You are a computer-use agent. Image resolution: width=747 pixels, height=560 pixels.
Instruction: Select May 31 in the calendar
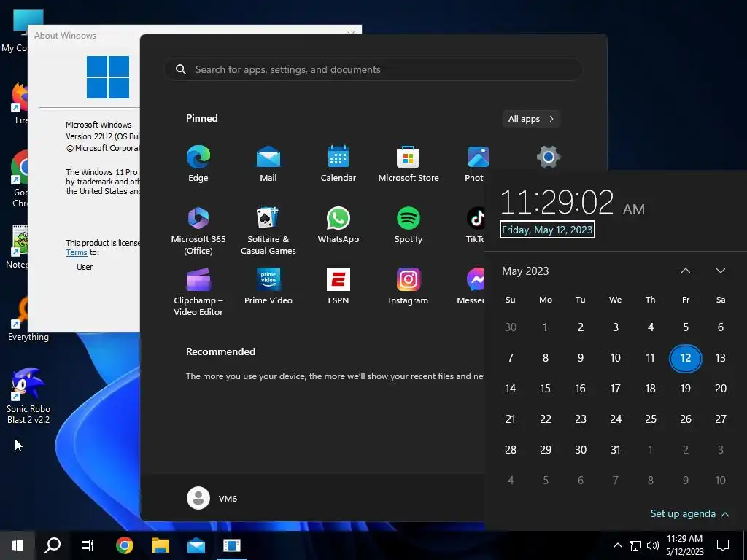click(x=616, y=449)
